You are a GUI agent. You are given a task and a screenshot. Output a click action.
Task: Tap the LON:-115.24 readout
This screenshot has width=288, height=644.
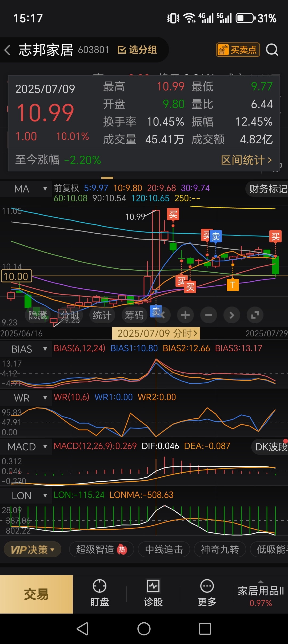79,495
